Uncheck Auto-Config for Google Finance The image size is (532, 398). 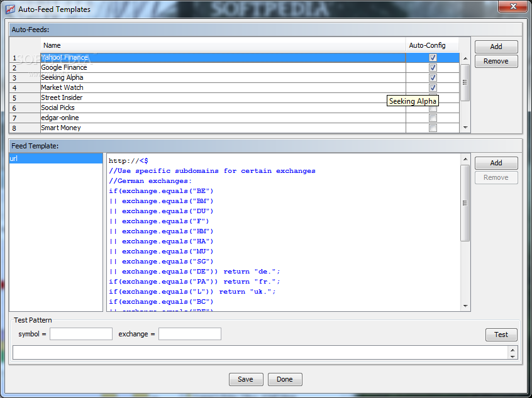(x=433, y=67)
